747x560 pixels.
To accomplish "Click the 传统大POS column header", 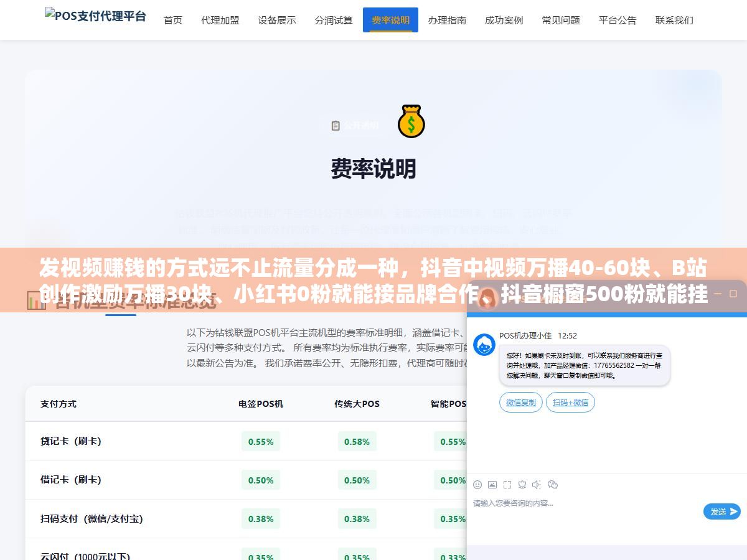I will click(x=357, y=404).
